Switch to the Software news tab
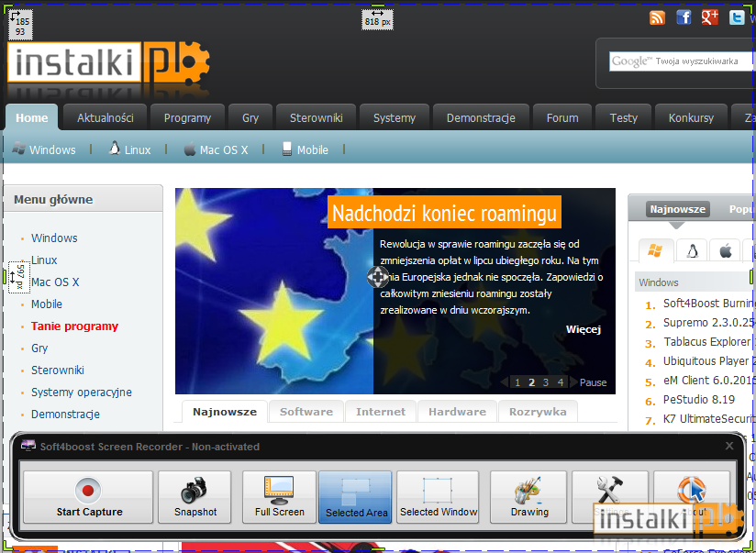The image size is (756, 553). [x=306, y=412]
